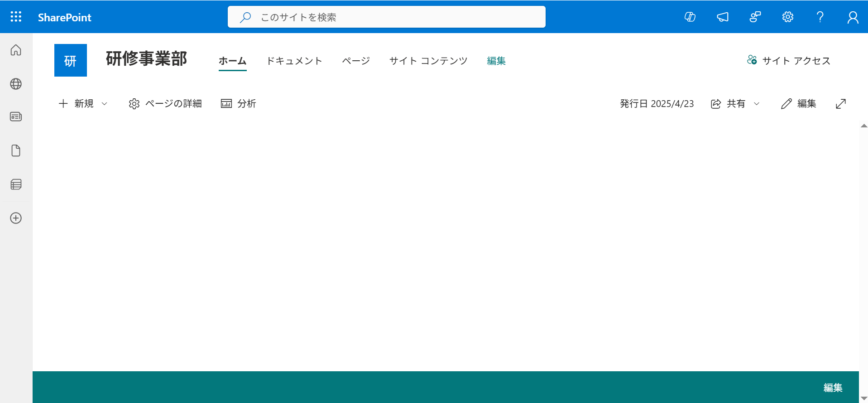868x403 pixels.
Task: Click the ページの詳細 button
Action: click(x=165, y=104)
